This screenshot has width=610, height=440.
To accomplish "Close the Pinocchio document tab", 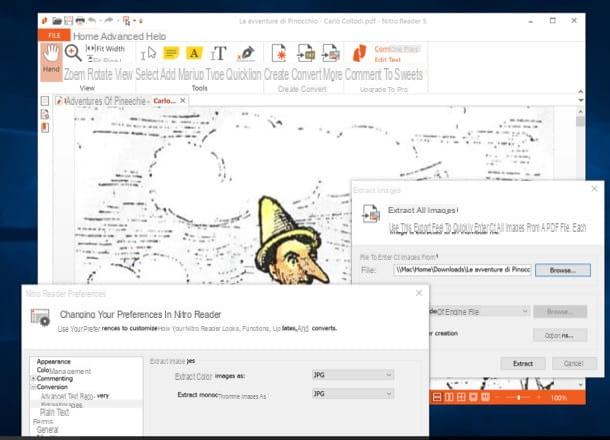I will 183,101.
